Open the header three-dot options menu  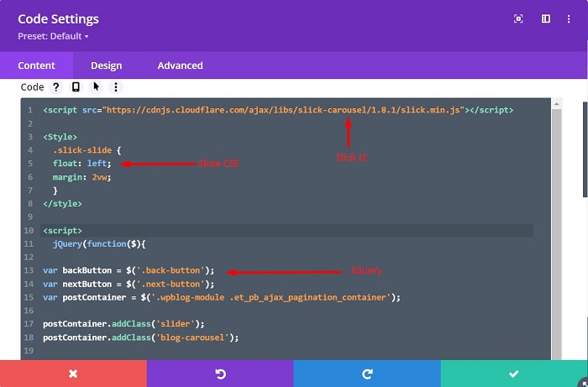coord(569,18)
